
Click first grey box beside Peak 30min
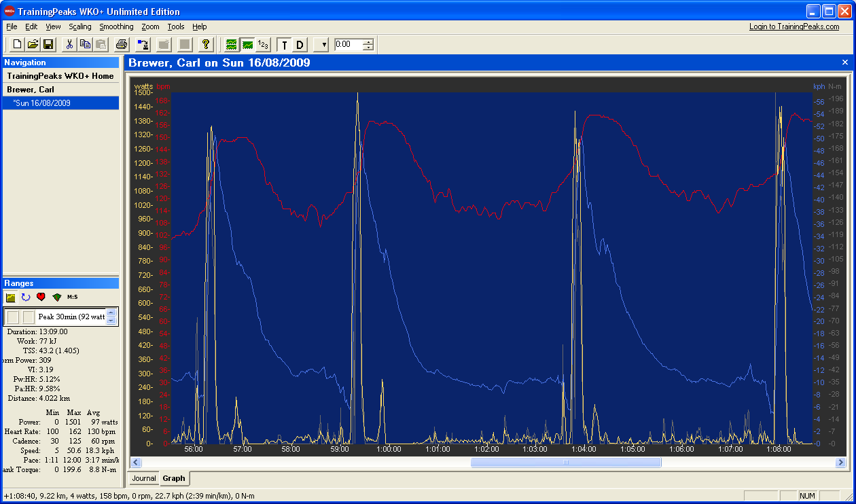13,317
